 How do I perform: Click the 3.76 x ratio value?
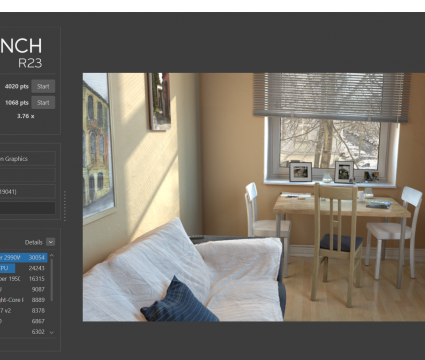click(x=25, y=116)
